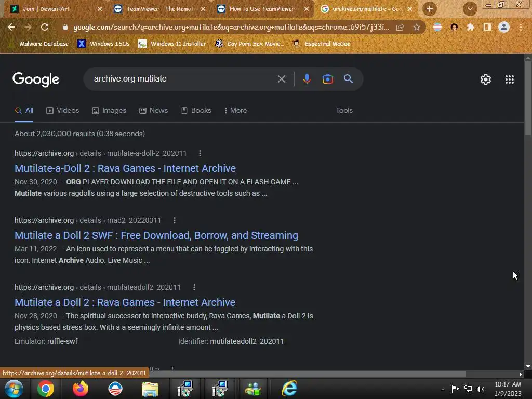The height and width of the screenshot is (399, 532).
Task: Start voice search with the microphone
Action: click(x=307, y=79)
